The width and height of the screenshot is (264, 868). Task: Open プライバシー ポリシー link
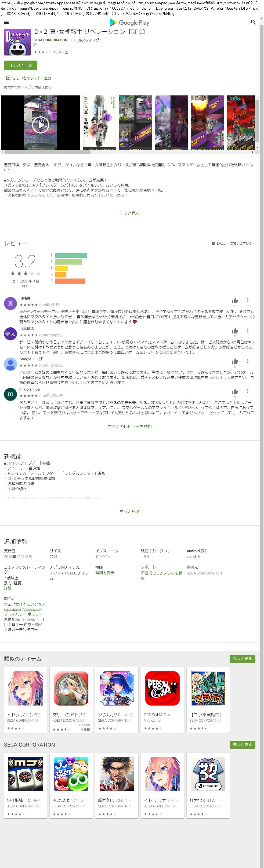pos(23,614)
